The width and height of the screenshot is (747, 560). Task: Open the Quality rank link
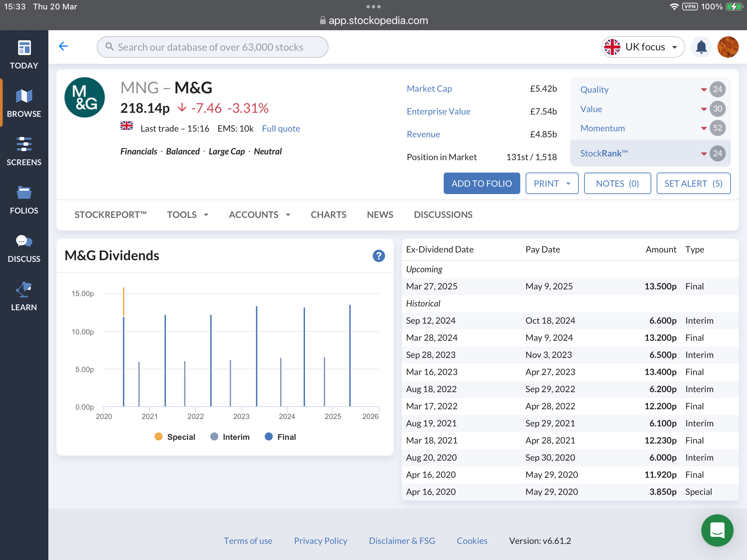coord(594,89)
